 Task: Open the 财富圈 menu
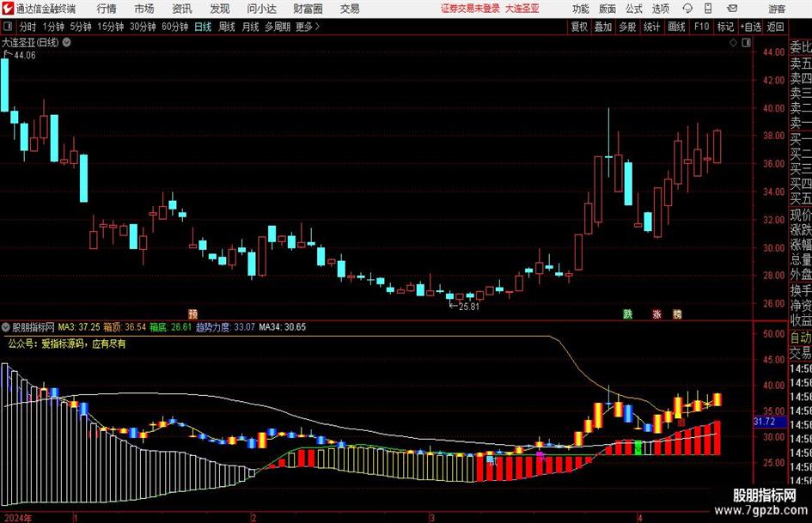point(308,9)
